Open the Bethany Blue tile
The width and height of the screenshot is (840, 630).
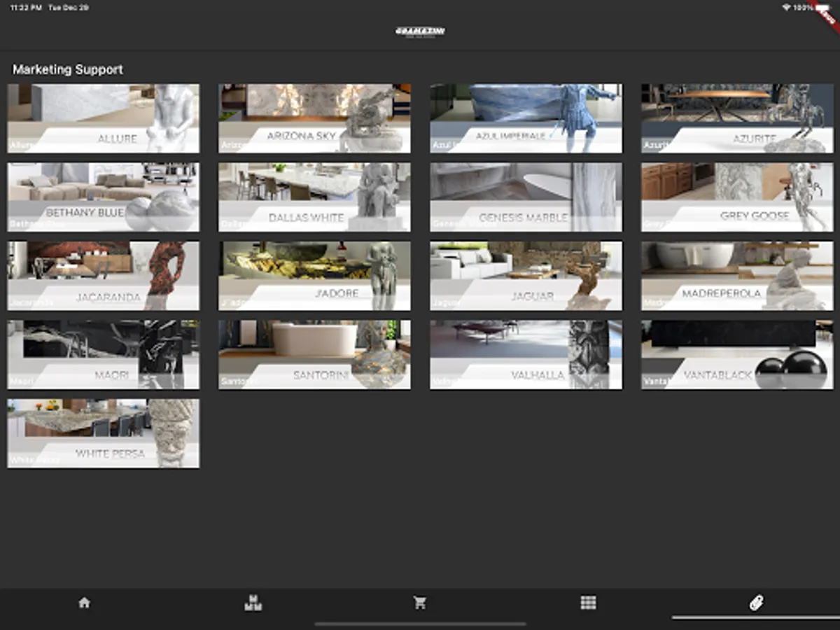pyautogui.click(x=103, y=197)
